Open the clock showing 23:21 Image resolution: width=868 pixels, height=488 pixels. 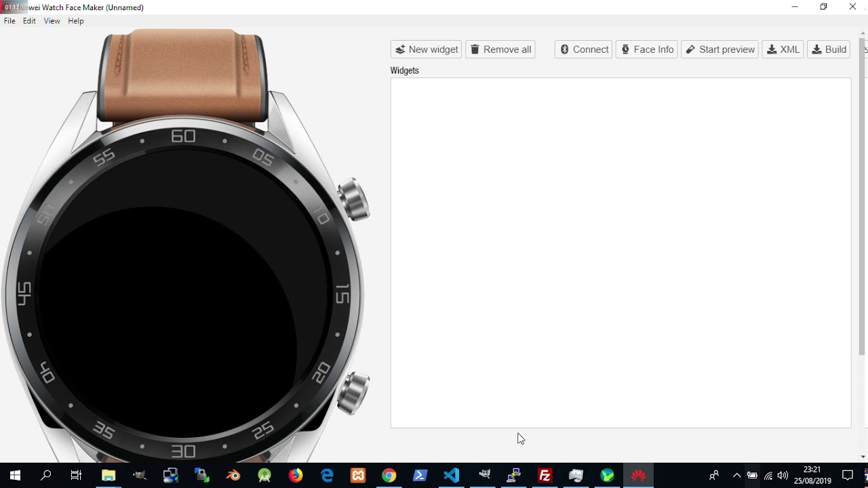pos(812,475)
